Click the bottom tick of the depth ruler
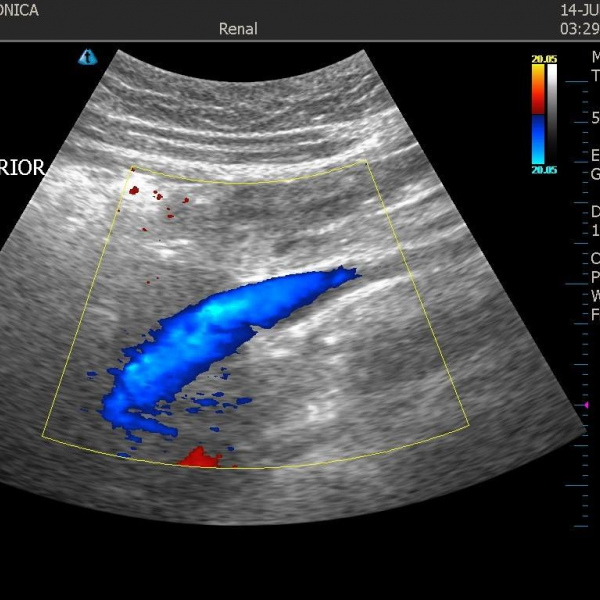 click(583, 526)
